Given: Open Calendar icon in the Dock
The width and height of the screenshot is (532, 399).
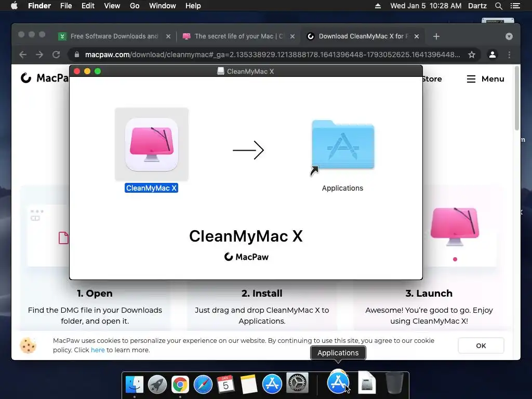Looking at the screenshot, I should [x=225, y=384].
